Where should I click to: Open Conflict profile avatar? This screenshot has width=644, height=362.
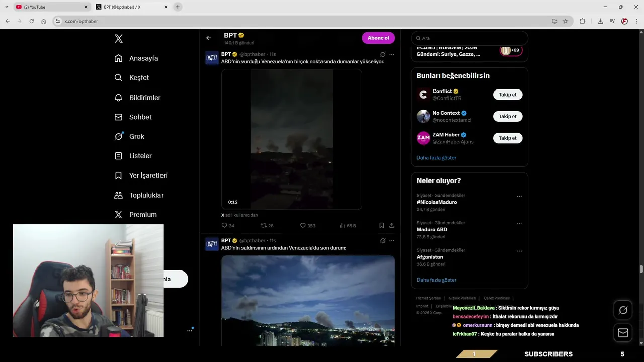click(x=423, y=95)
